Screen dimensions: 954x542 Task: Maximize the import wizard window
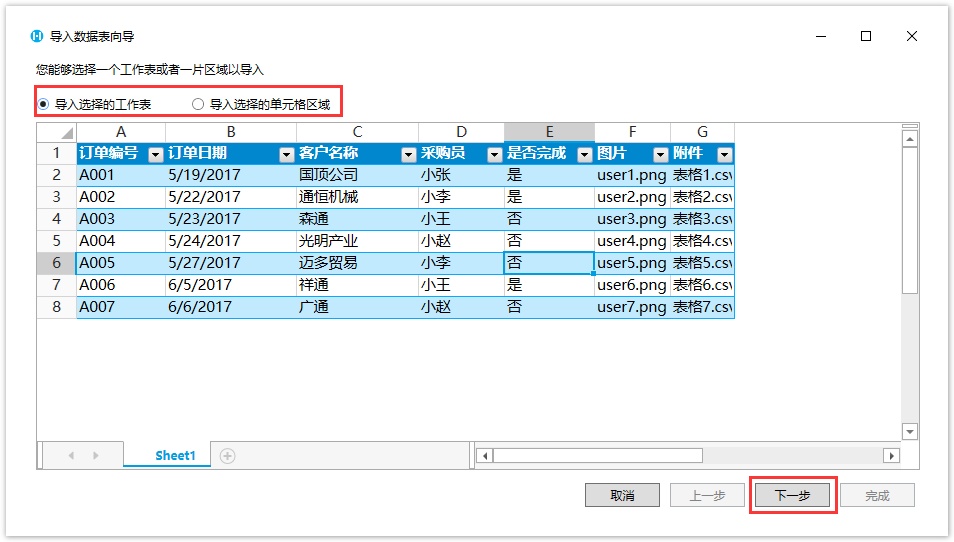coord(866,36)
